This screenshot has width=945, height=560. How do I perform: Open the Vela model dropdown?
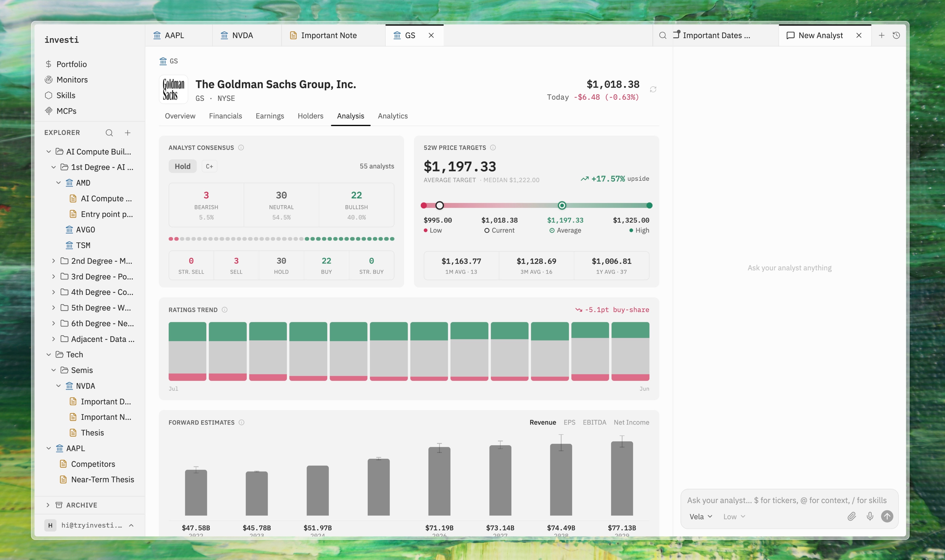tap(700, 517)
